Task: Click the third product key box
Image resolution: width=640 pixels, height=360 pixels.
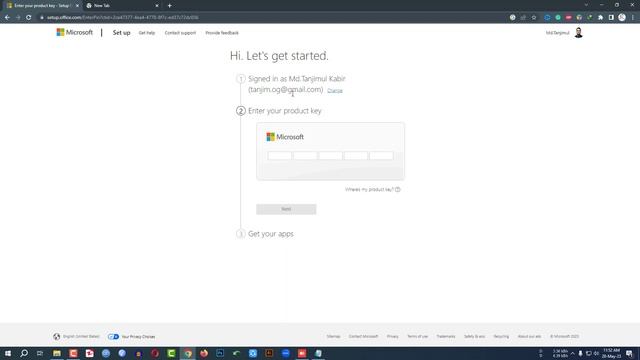Action: (x=331, y=156)
